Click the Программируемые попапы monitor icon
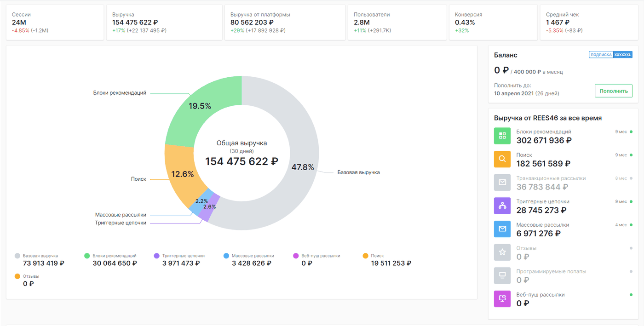 click(502, 275)
